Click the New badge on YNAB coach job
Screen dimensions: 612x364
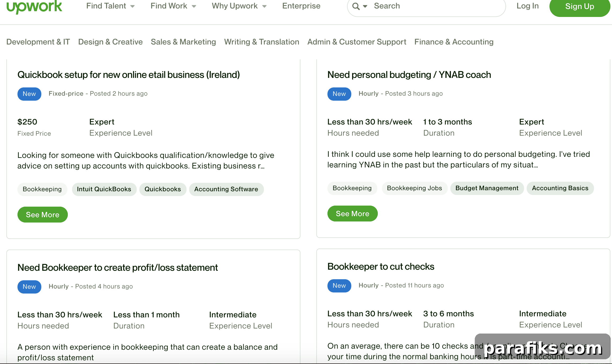(x=339, y=94)
